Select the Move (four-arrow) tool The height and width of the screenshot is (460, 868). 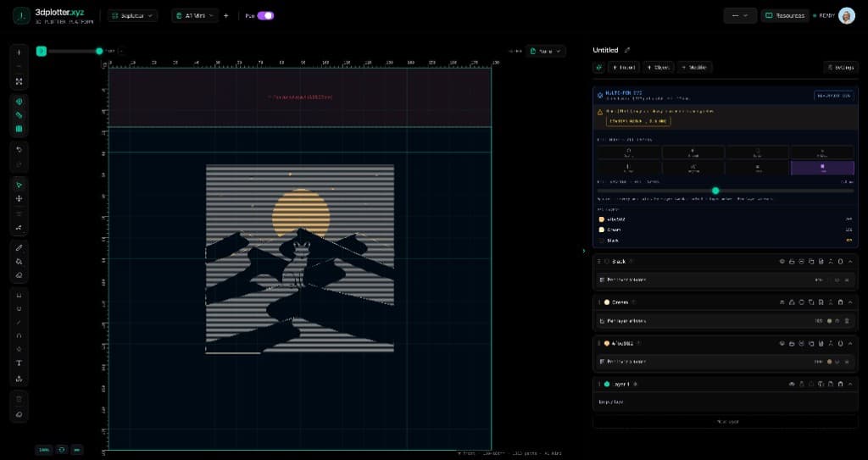(x=19, y=199)
